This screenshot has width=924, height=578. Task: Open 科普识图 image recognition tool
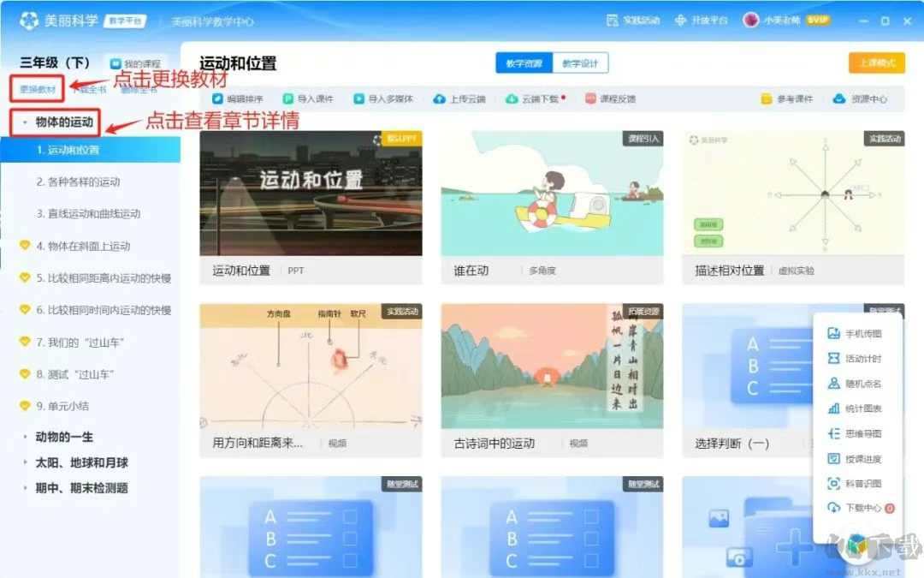(855, 484)
